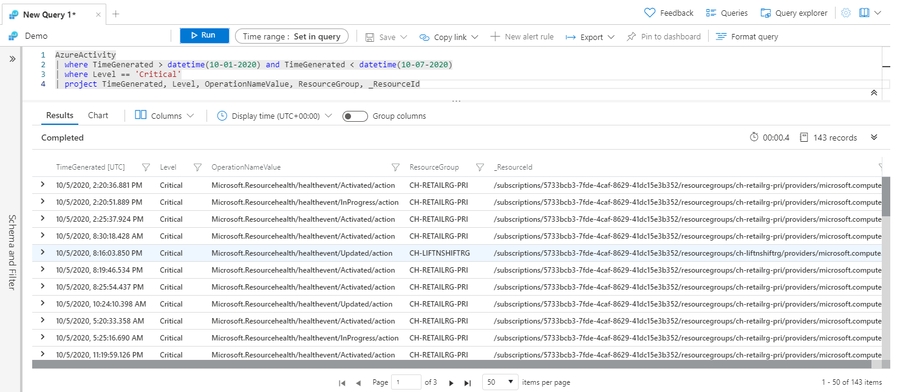This screenshot has height=392, width=900.
Task: Open settings gear icon
Action: 845,13
